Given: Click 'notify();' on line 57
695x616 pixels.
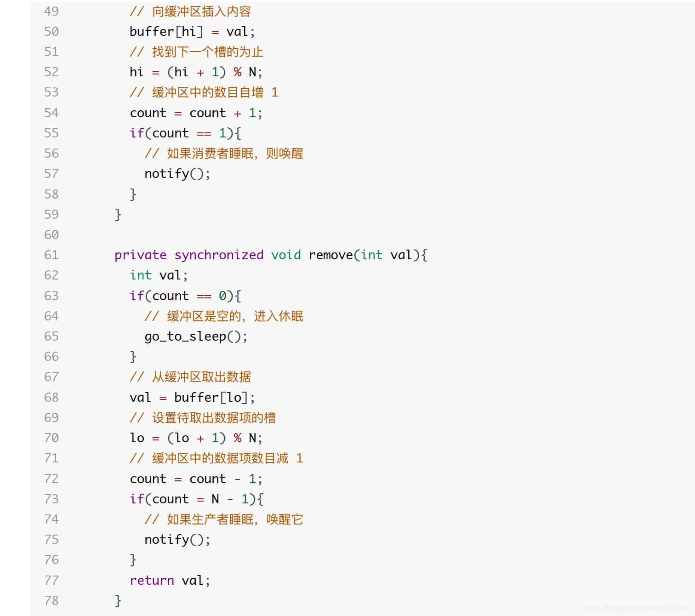Looking at the screenshot, I should [x=177, y=173].
